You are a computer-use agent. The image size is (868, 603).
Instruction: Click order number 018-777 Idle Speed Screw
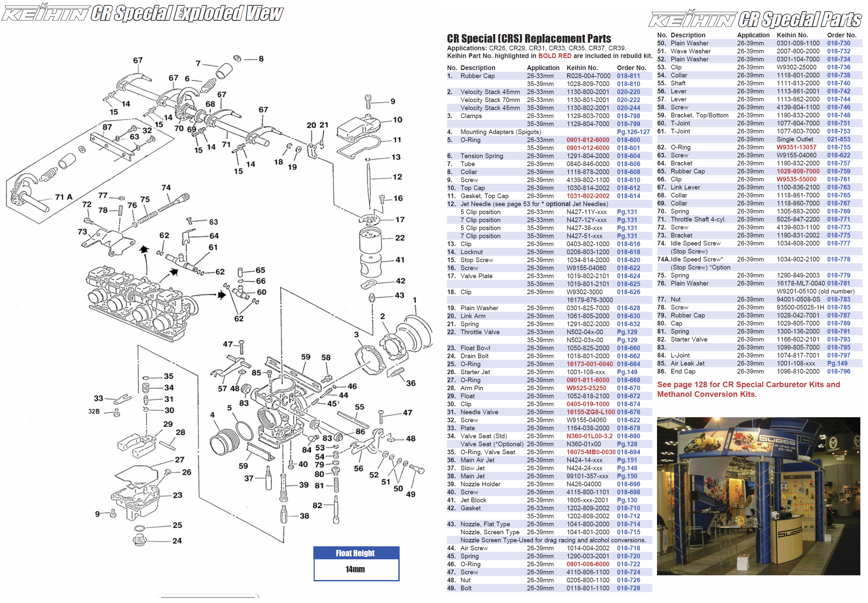(839, 243)
